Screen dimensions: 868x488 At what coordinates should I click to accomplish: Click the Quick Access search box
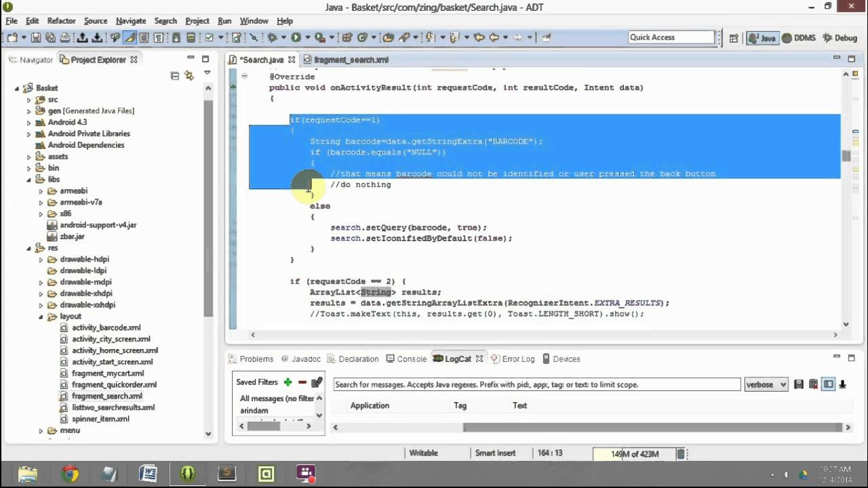(671, 37)
